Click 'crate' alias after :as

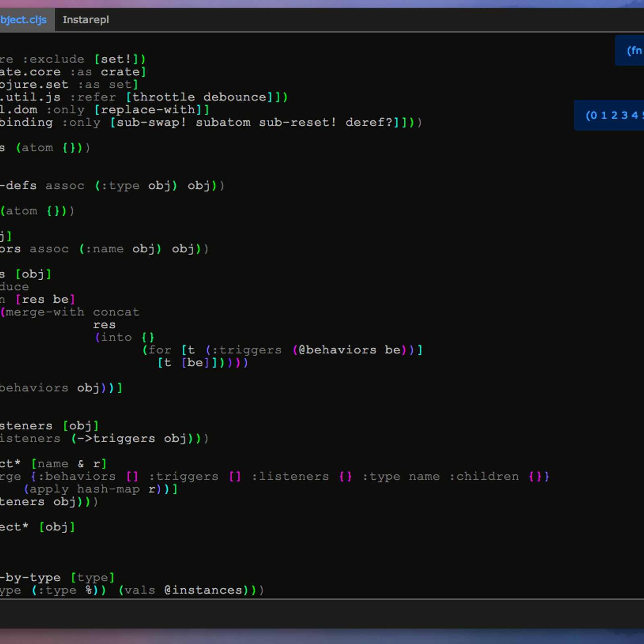click(x=120, y=72)
